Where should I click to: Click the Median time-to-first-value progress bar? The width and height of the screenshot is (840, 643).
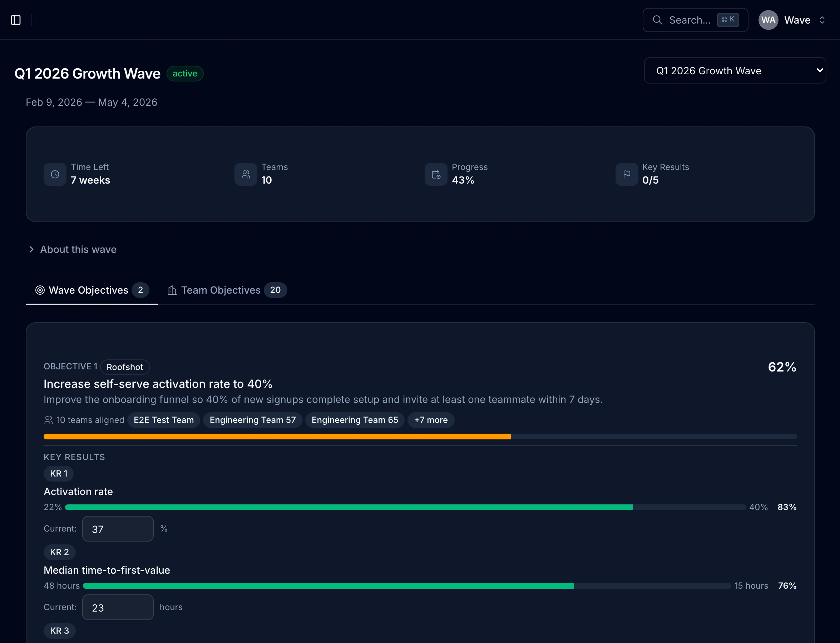[407, 585]
